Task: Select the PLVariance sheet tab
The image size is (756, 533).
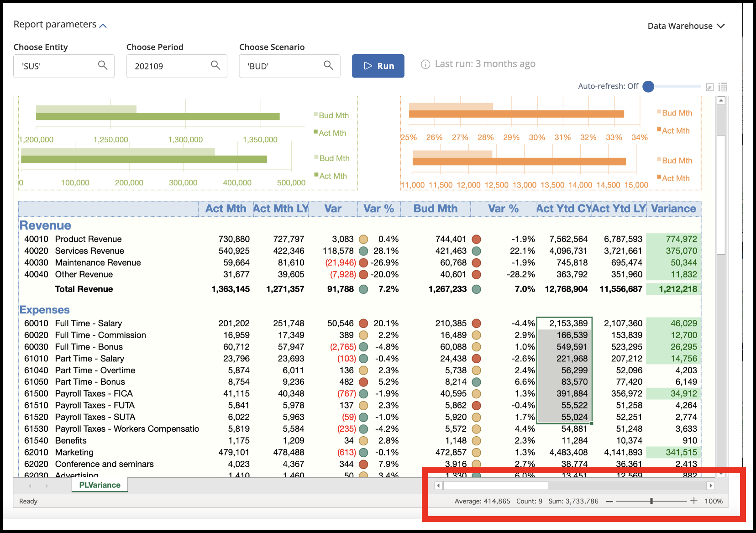Action: pos(100,485)
